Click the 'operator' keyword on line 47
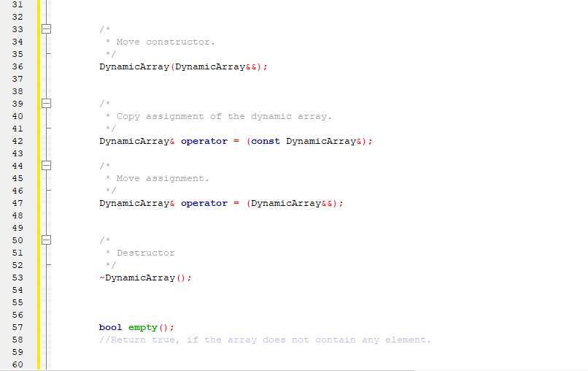The width and height of the screenshot is (588, 371). click(x=204, y=204)
